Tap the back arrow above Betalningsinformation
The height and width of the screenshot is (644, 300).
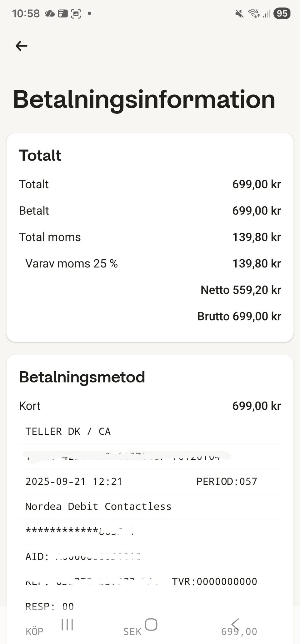point(22,46)
